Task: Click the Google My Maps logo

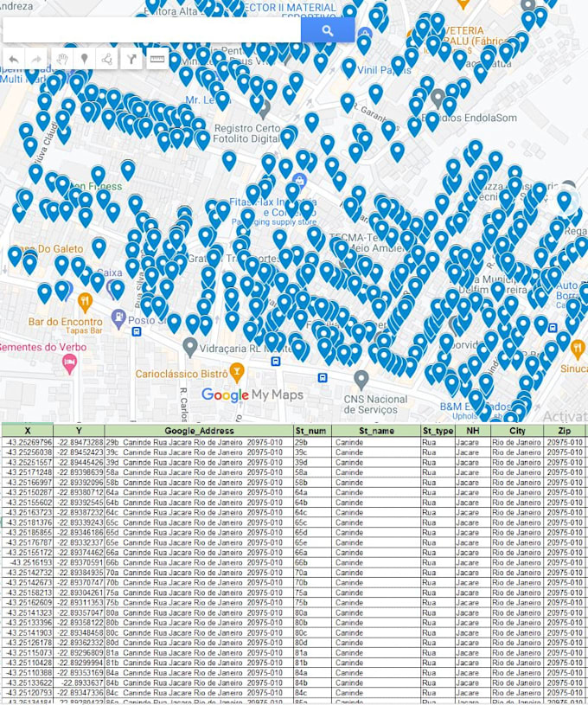Action: click(252, 394)
